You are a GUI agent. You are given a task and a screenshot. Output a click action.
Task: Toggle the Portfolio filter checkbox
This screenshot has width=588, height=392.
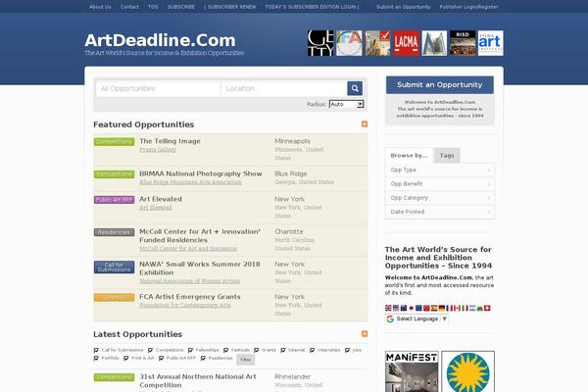click(96, 359)
